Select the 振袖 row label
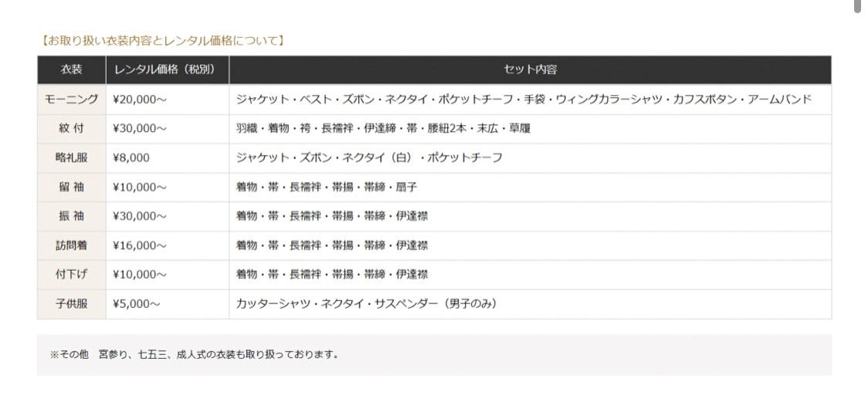The image size is (868, 416). [x=71, y=216]
